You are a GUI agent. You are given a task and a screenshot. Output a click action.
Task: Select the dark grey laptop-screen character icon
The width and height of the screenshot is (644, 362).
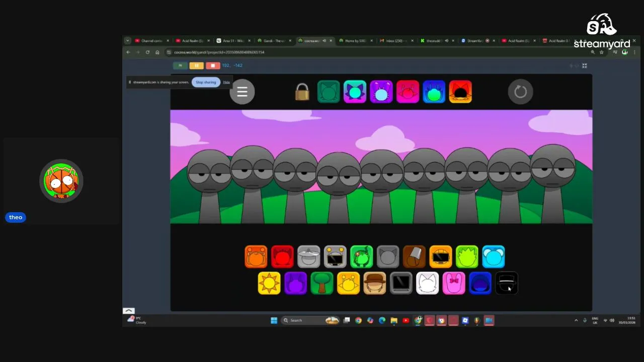pos(401,283)
